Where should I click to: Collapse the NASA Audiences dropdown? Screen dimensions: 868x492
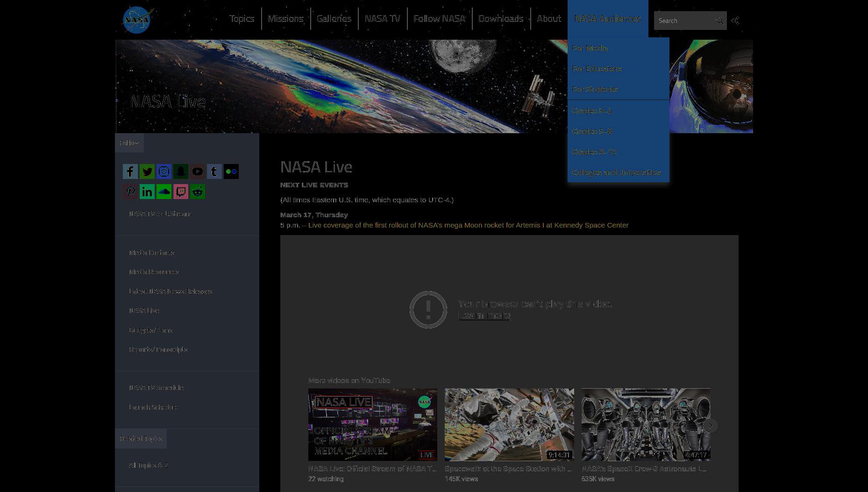607,19
